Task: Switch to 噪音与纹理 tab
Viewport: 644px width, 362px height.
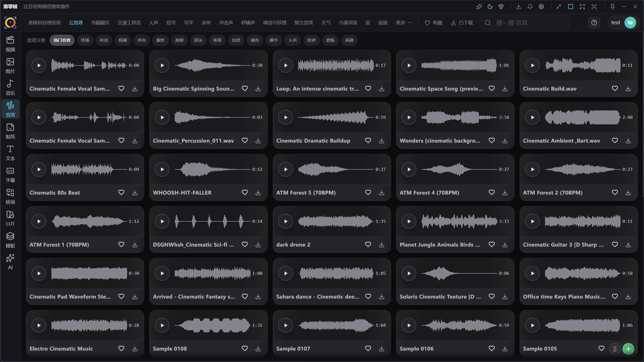Action: tap(275, 23)
